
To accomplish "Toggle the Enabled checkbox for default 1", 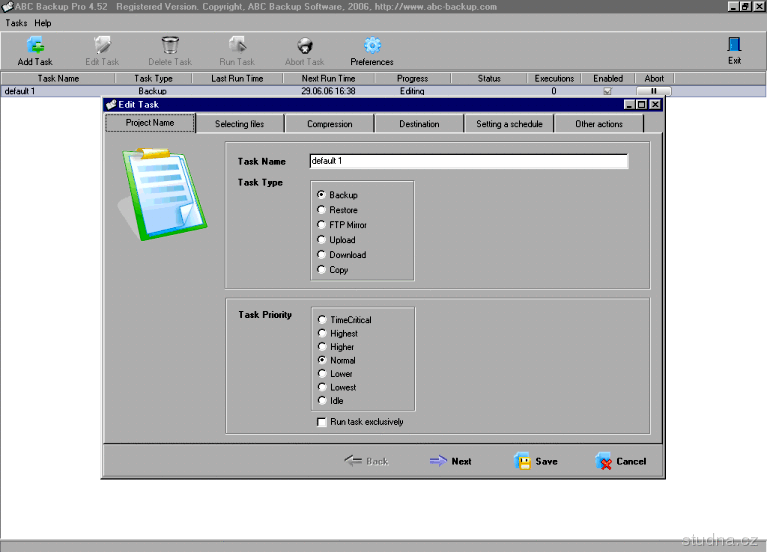I will [x=607, y=91].
